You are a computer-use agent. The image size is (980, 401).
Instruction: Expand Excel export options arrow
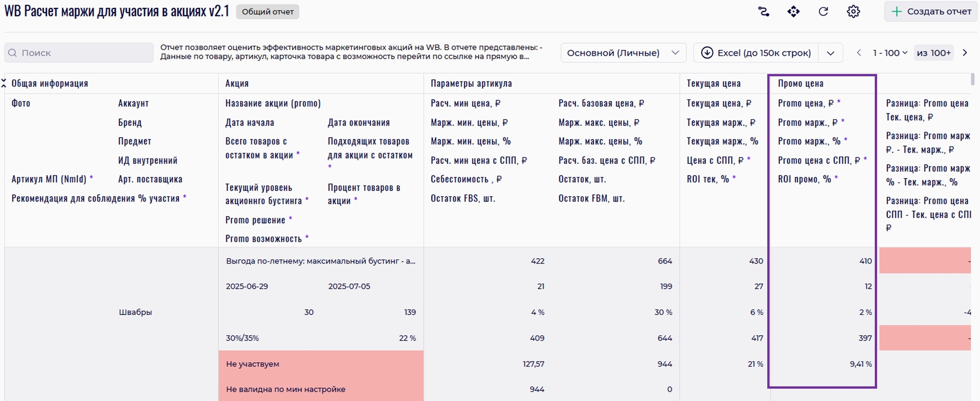pyautogui.click(x=830, y=53)
